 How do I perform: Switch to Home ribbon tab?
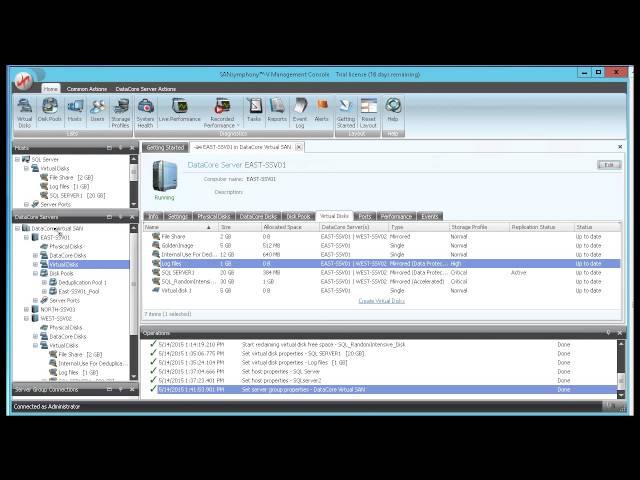tap(51, 89)
